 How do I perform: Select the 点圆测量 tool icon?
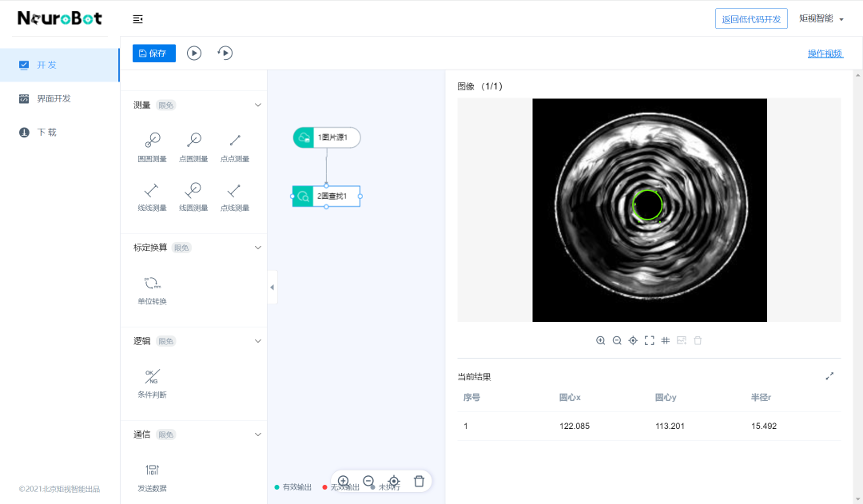(x=193, y=141)
